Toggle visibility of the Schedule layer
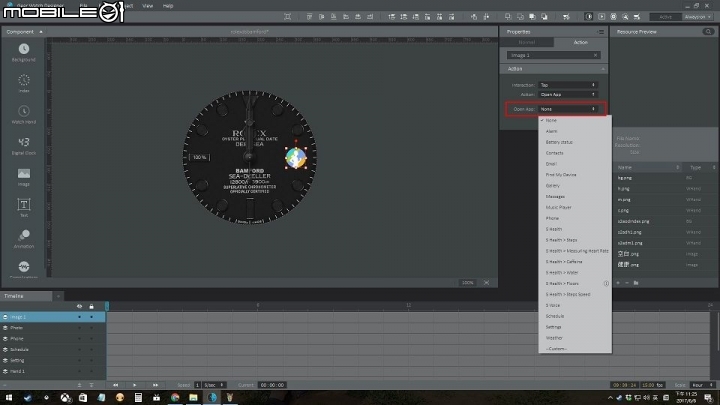 click(79, 350)
